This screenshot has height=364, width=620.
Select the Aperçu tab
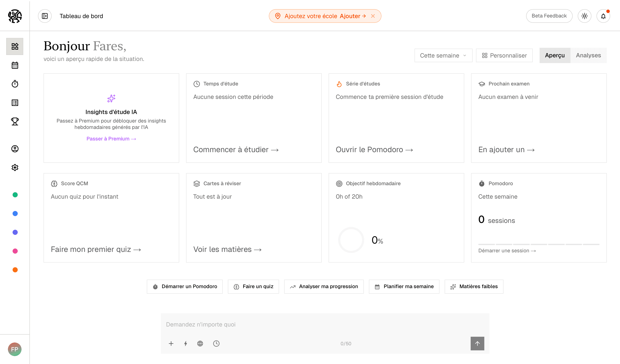point(555,55)
